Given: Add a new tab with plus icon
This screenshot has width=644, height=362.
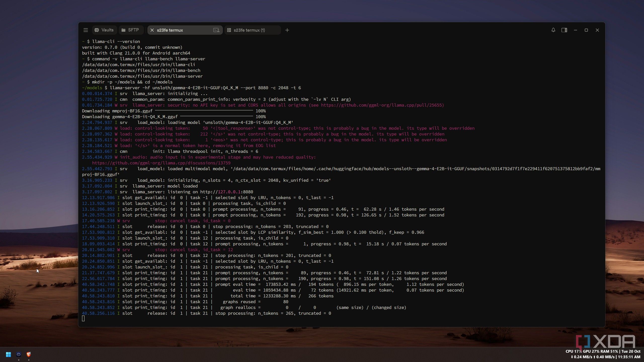Looking at the screenshot, I should [x=287, y=30].
